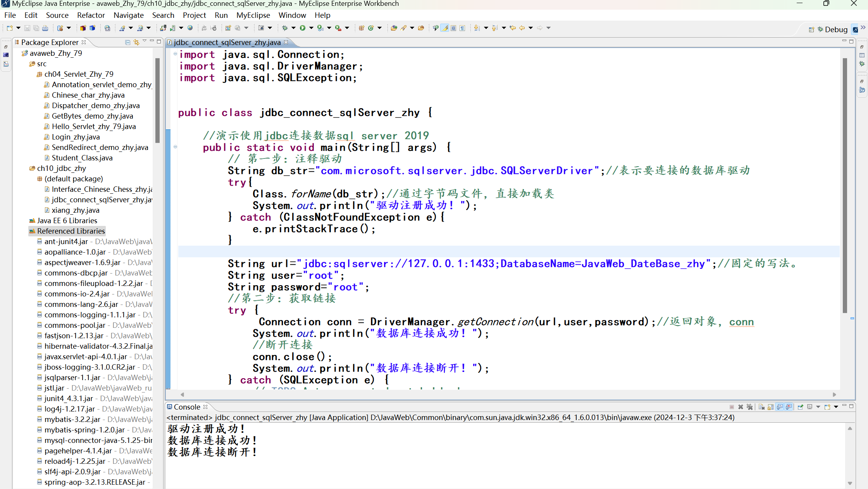The width and height of the screenshot is (868, 489).
Task: Toggle Show Console on standard output
Action: point(780,407)
